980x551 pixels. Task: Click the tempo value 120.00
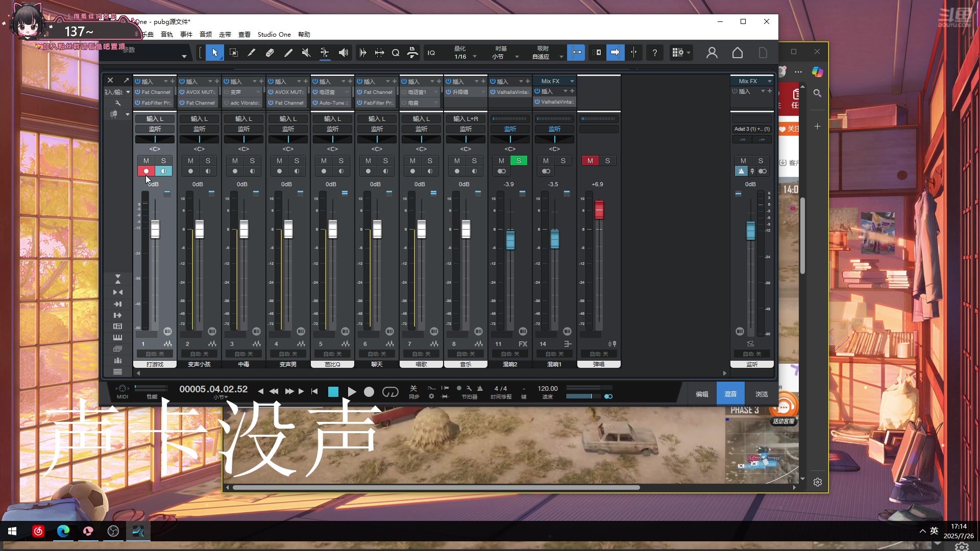coord(548,389)
